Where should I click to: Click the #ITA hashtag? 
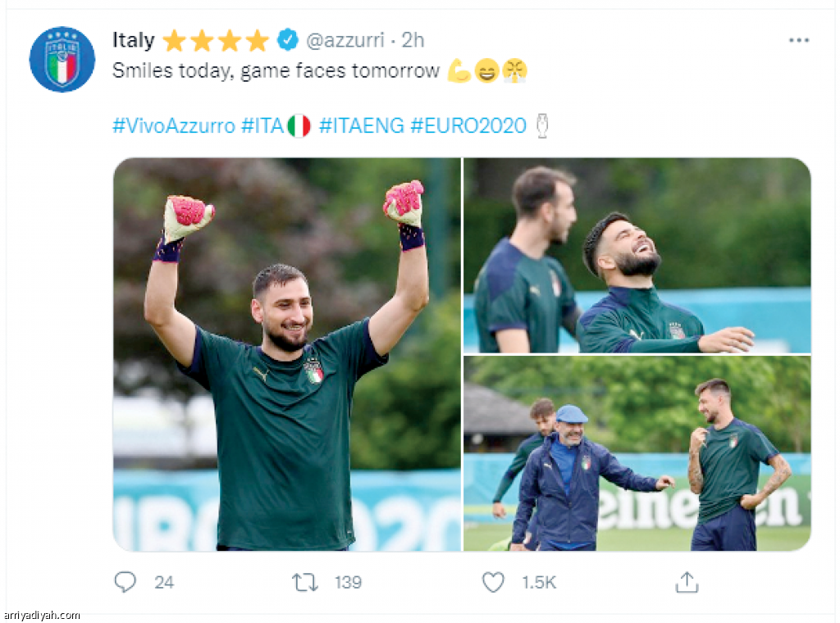pyautogui.click(x=262, y=125)
